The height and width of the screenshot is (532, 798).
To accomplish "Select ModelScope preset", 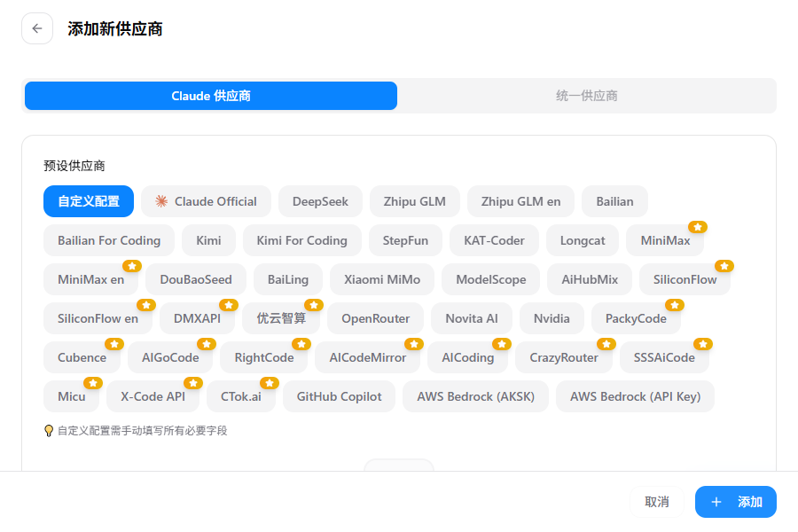I will click(490, 279).
